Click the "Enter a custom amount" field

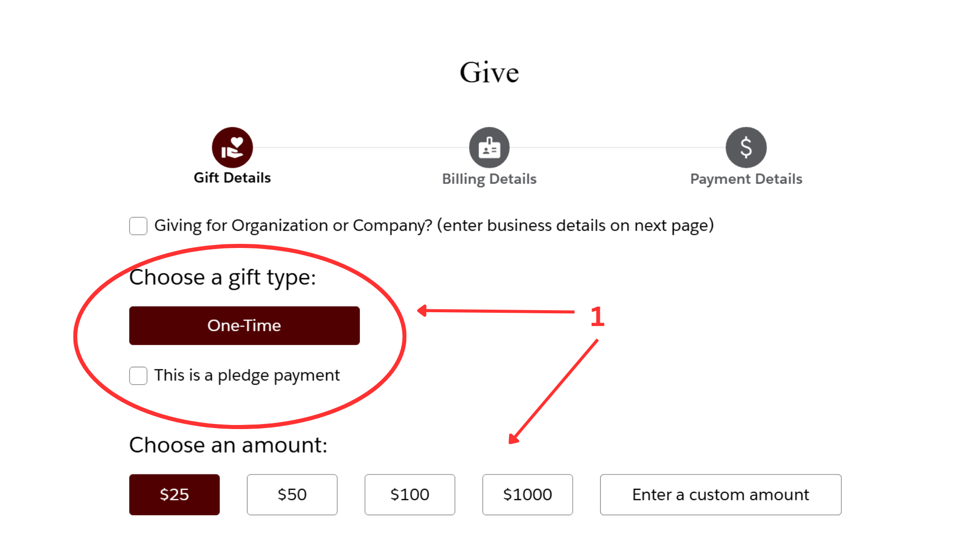pyautogui.click(x=720, y=494)
